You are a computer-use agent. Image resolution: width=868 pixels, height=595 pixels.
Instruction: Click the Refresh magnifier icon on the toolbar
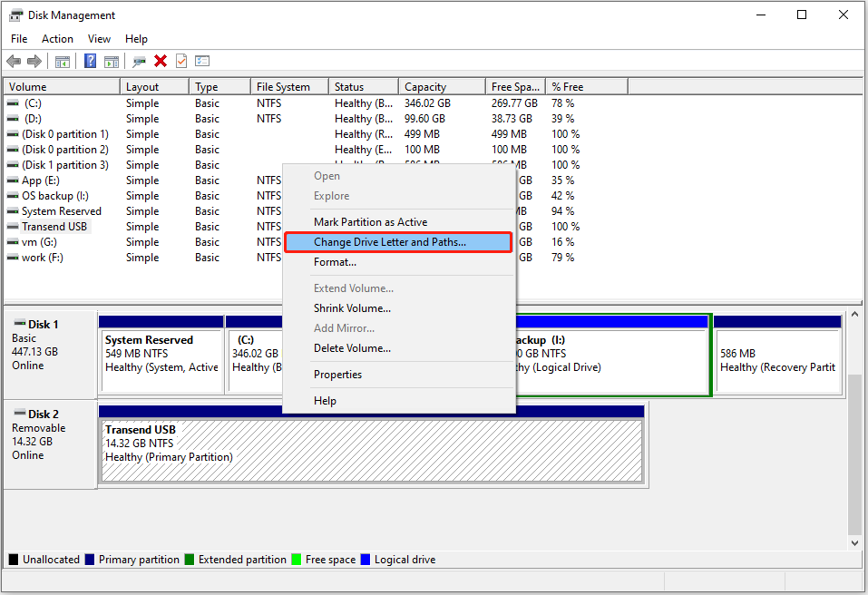pos(138,61)
